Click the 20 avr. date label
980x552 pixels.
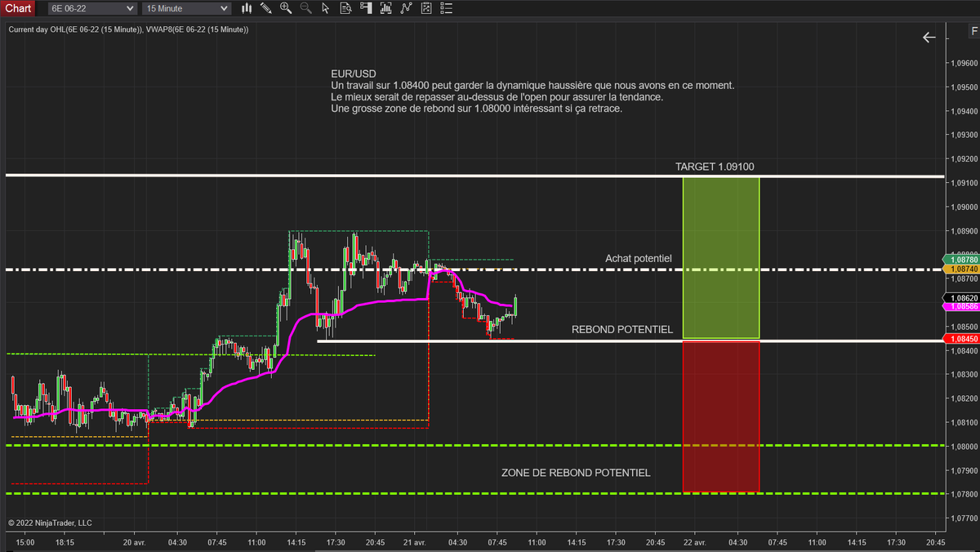pos(135,542)
